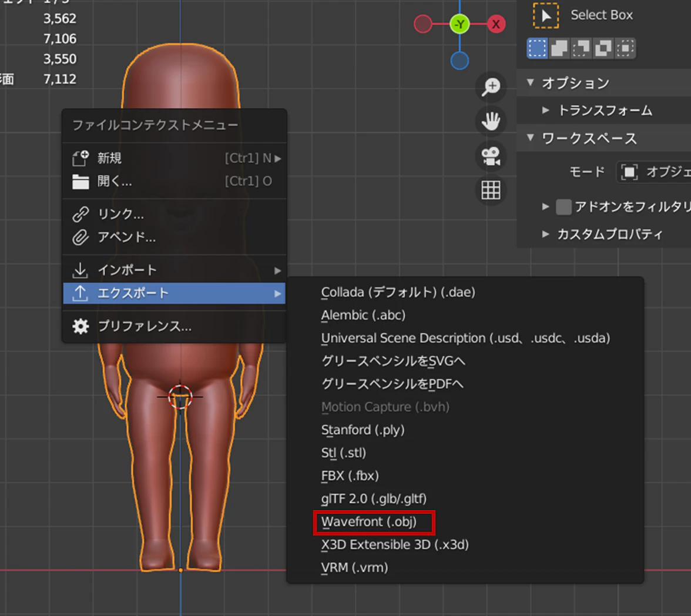Choose the Set new selection mode icon

tap(537, 48)
